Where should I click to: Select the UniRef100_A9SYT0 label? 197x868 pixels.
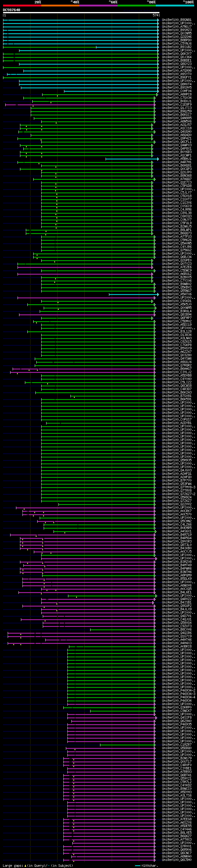pyautogui.click(x=177, y=74)
